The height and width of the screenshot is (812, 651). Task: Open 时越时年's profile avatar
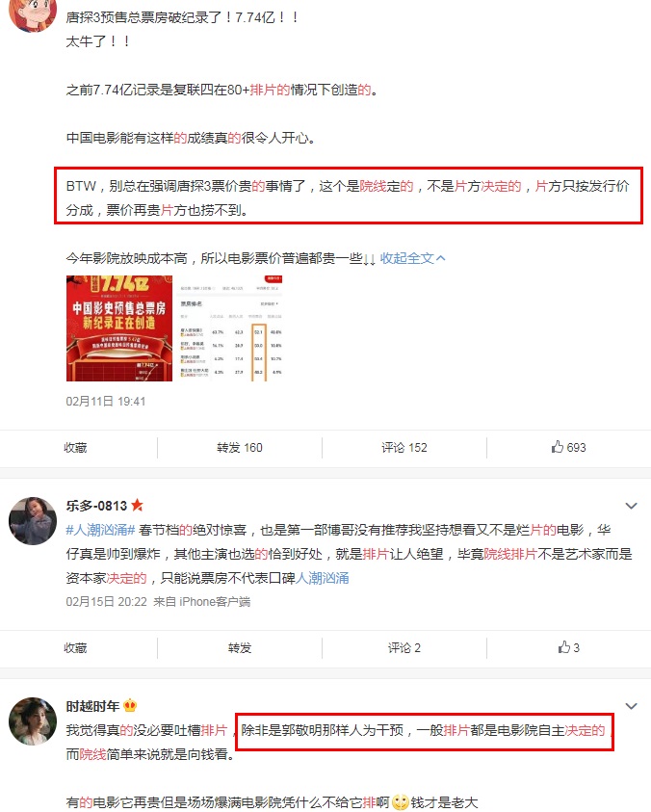(x=33, y=720)
